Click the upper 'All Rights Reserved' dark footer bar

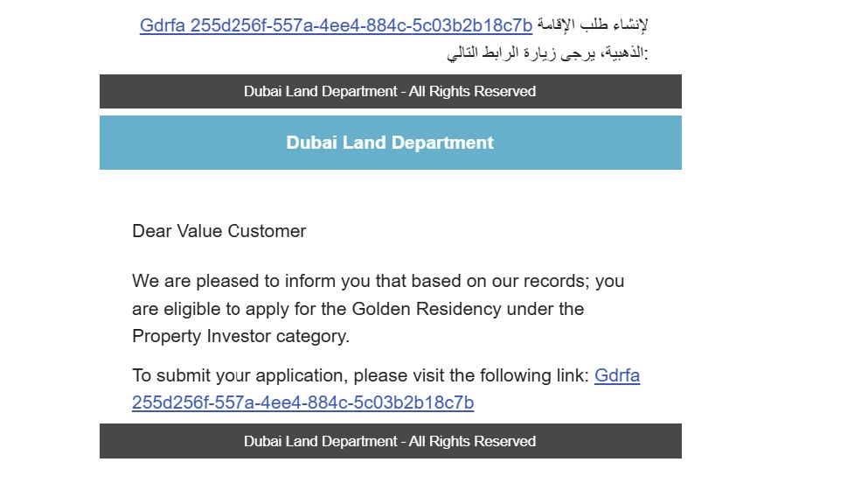point(390,91)
